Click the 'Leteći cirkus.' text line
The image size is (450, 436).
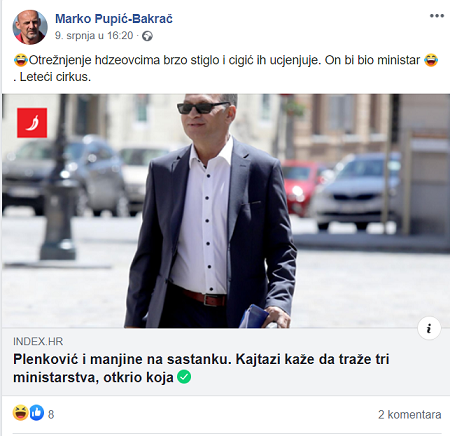pyautogui.click(x=52, y=77)
